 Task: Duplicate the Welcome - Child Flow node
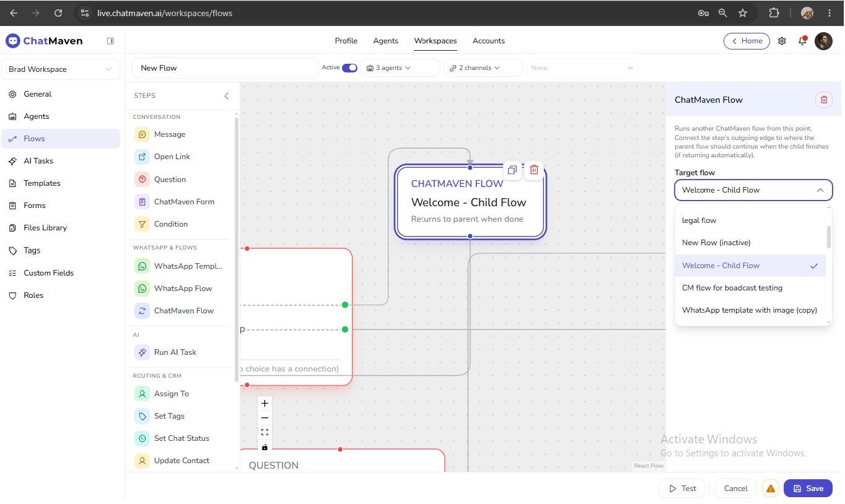(512, 170)
